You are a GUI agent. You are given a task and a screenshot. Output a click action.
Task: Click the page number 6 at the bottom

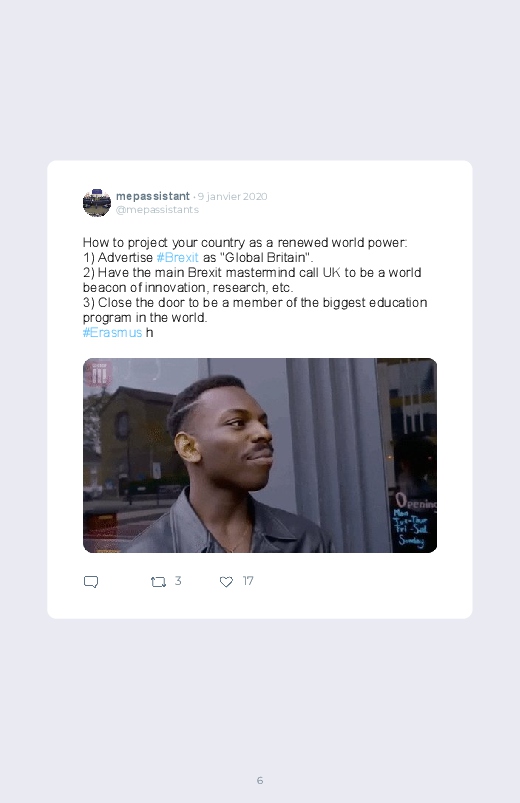click(x=260, y=780)
